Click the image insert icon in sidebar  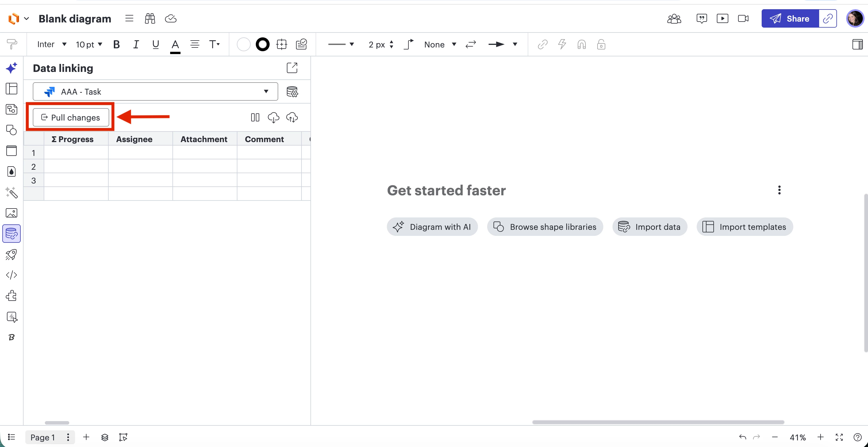click(x=11, y=213)
